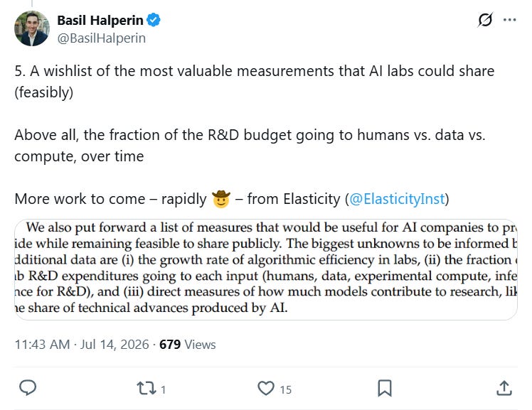Follow the @ElasticityInst mention link
This screenshot has height=410, width=532.
coord(397,199)
